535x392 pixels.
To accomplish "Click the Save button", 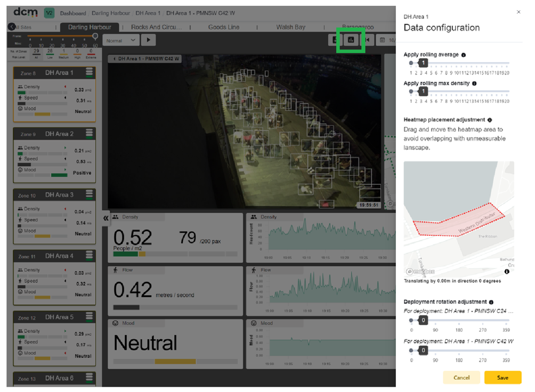I will tap(502, 378).
